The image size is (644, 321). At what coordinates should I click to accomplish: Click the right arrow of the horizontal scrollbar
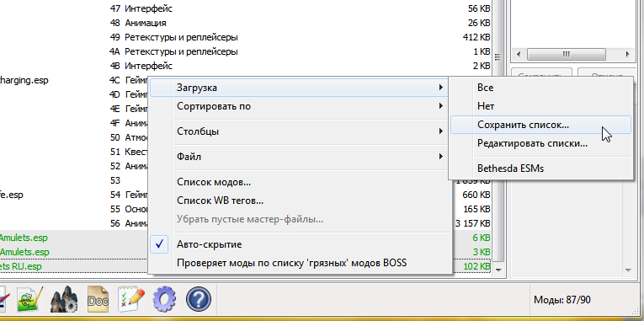click(627, 54)
